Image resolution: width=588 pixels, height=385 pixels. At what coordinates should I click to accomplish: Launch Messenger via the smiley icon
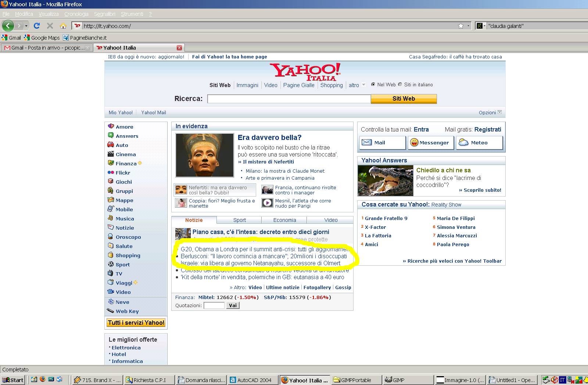pyautogui.click(x=414, y=143)
